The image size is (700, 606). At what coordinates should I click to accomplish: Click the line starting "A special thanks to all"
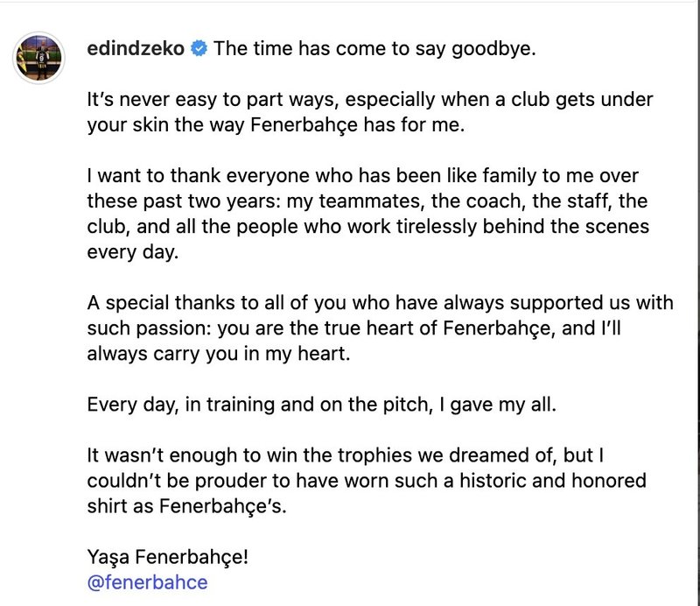[381, 303]
